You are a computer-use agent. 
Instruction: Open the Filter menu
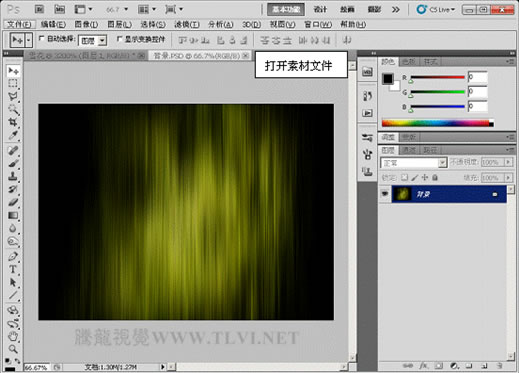coord(187,24)
